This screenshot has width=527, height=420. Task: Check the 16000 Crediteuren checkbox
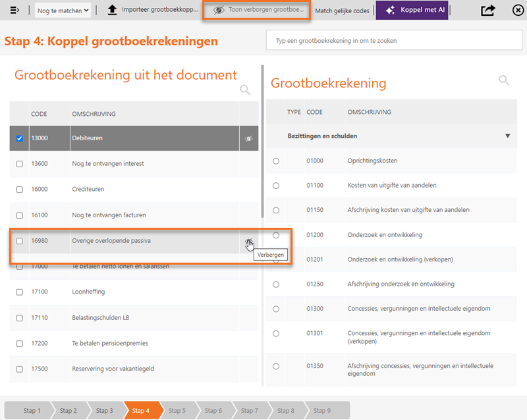(x=20, y=190)
